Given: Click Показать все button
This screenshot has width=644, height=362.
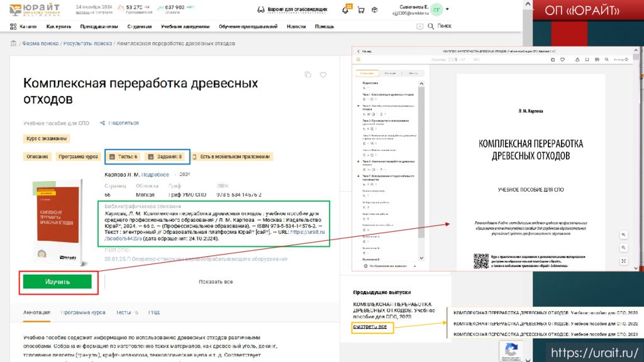Looking at the screenshot, I should (x=216, y=282).
